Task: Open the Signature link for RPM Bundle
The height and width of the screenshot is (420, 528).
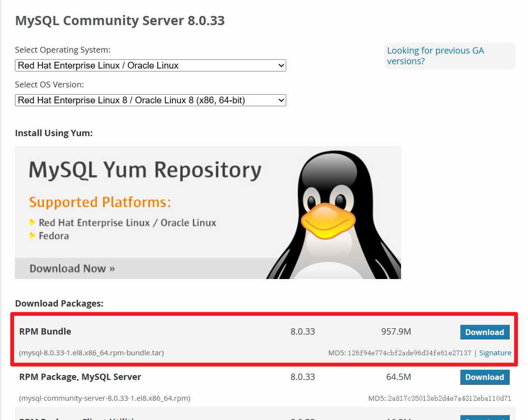Action: (495, 352)
